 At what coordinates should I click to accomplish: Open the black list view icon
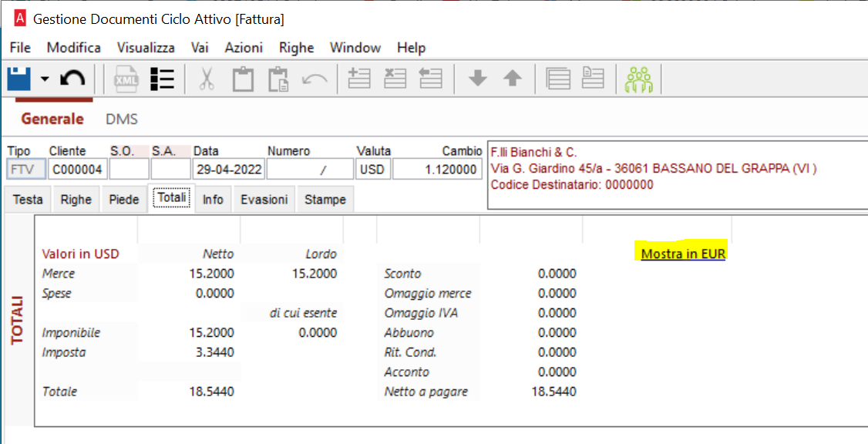coord(163,79)
